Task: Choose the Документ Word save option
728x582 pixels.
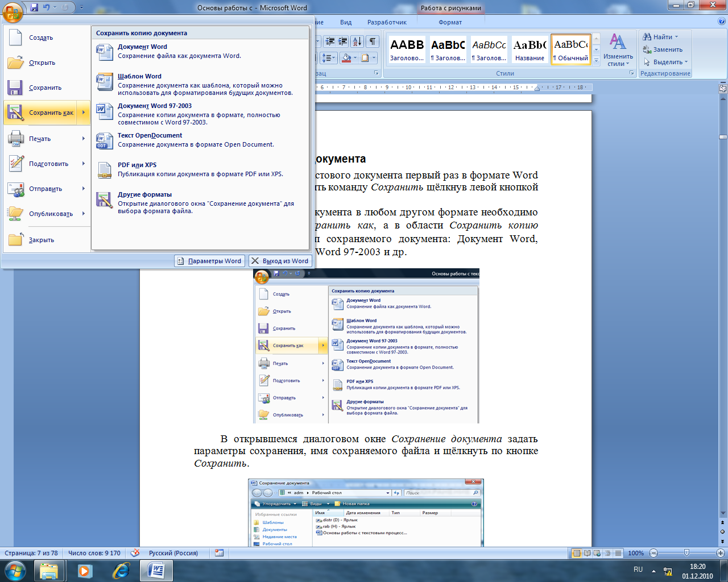Action: tap(200, 52)
